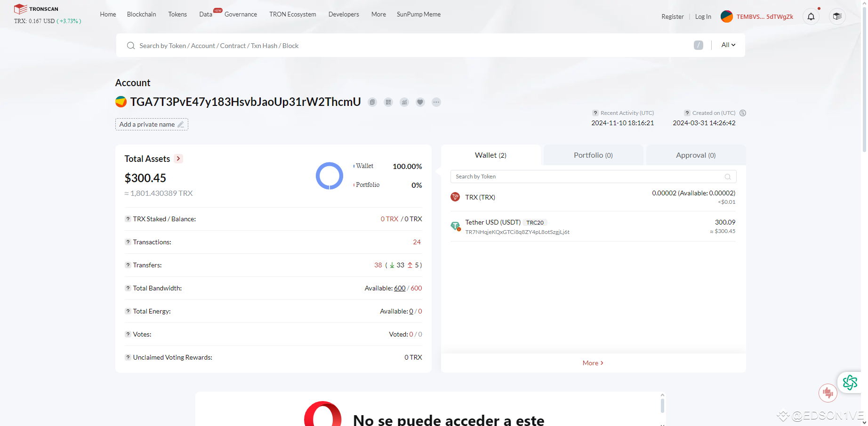Click the connected wallet avatar in header
Image resolution: width=868 pixels, height=426 pixels.
727,16
